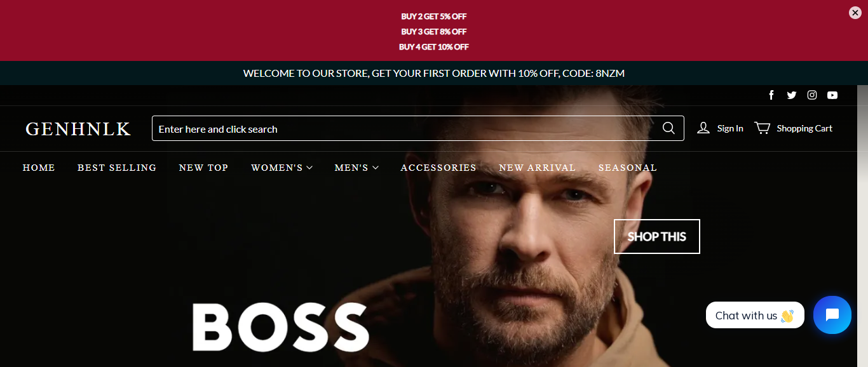Open the Instagram social icon
The width and height of the screenshot is (868, 367).
(x=812, y=95)
